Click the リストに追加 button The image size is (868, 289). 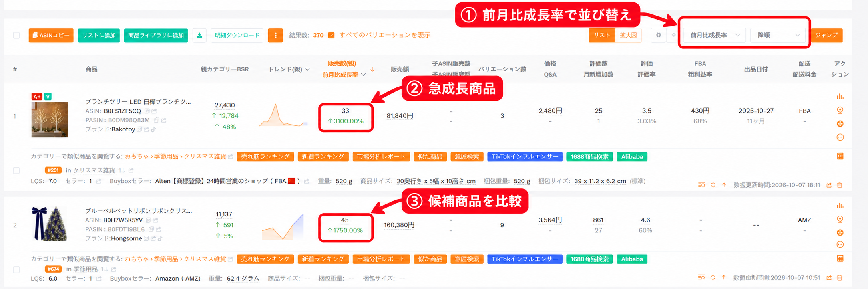[x=99, y=35]
